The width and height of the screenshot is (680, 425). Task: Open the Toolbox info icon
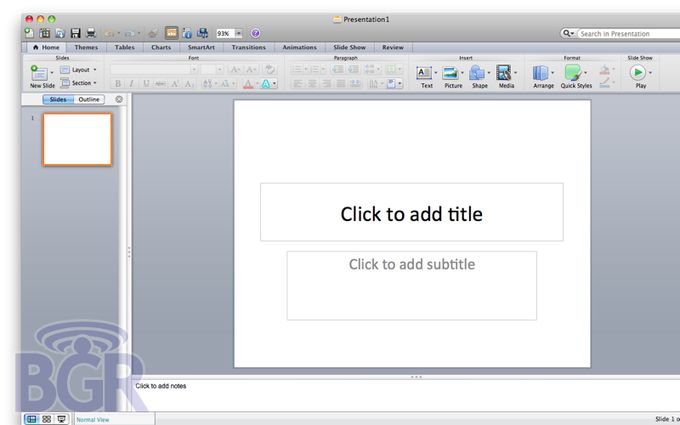point(187,33)
